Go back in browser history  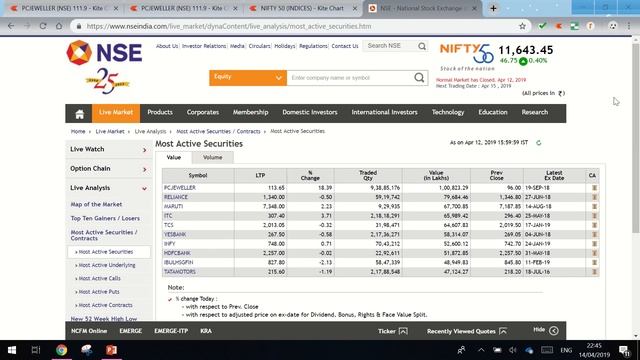click(11, 26)
